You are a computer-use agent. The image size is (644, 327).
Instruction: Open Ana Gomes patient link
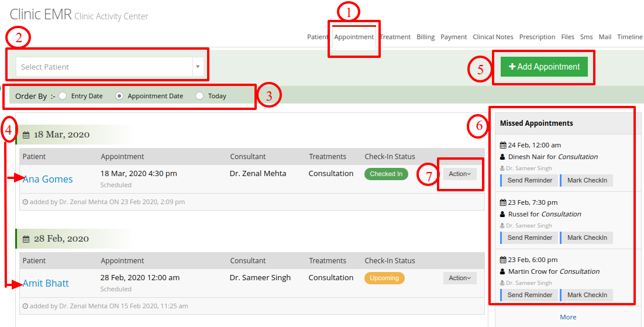(x=47, y=179)
